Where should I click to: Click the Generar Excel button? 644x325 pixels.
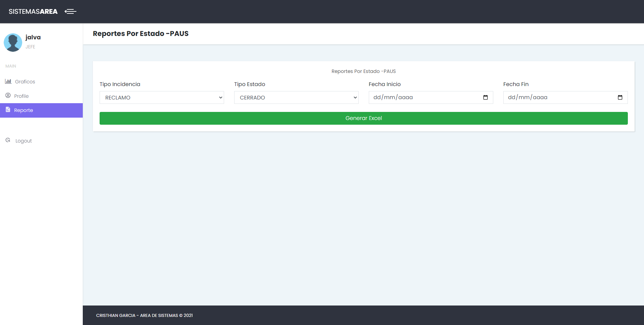pos(364,118)
